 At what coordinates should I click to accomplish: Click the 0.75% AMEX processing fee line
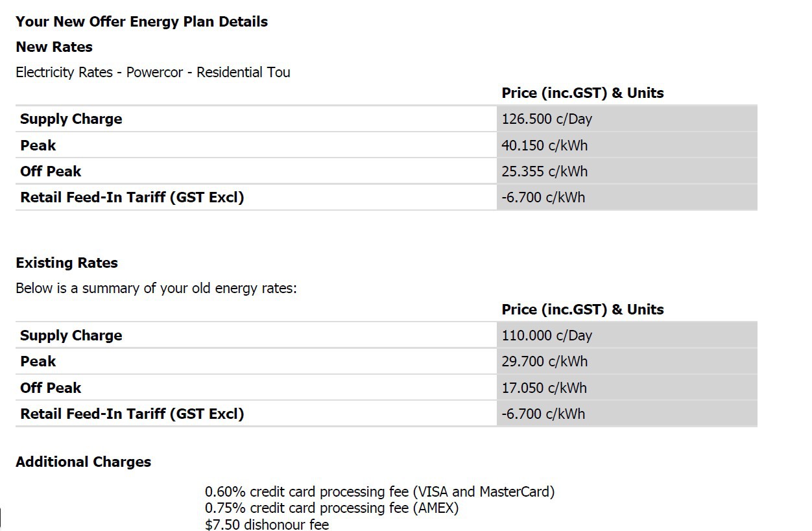tap(331, 508)
